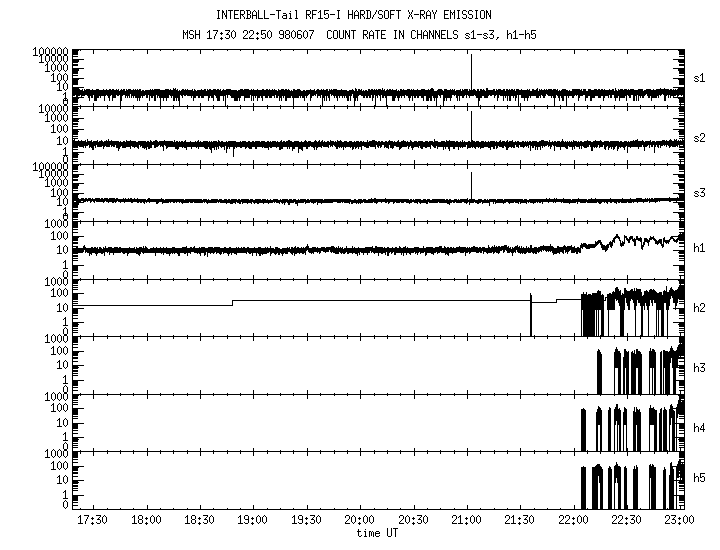Click the s2 channel label

(x=700, y=137)
